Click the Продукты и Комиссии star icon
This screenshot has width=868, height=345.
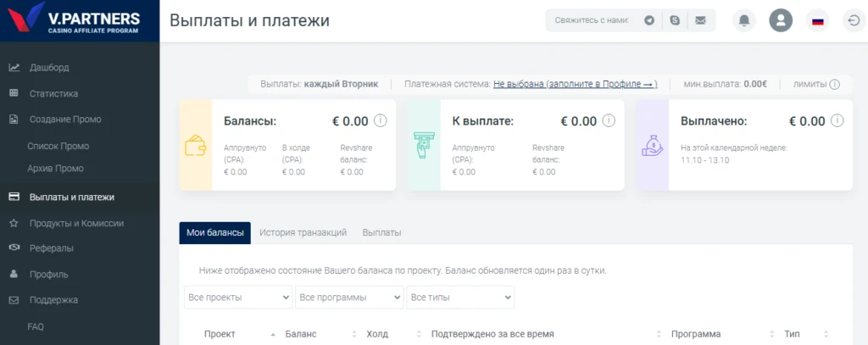(14, 223)
